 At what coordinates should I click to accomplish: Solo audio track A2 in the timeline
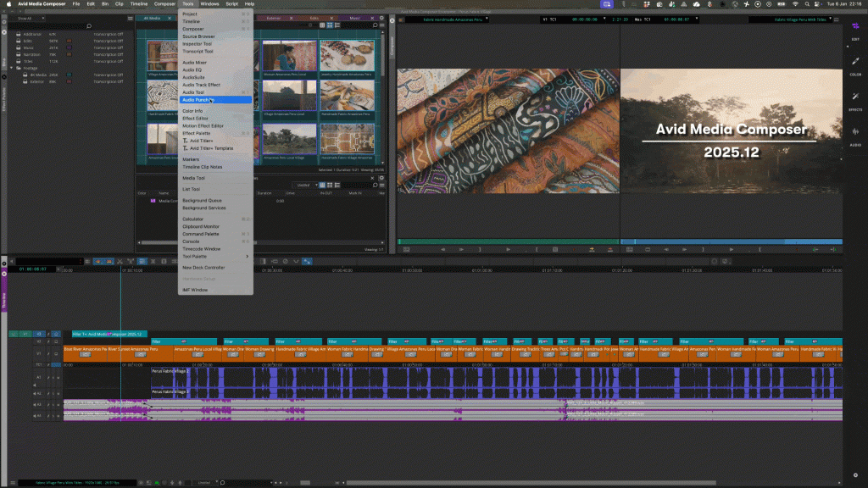(x=53, y=393)
